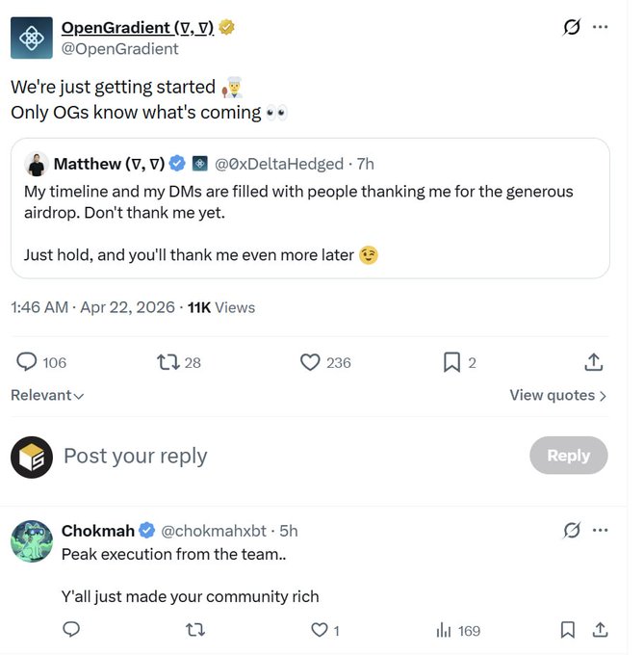Share the OpenGradient post

pyautogui.click(x=594, y=362)
